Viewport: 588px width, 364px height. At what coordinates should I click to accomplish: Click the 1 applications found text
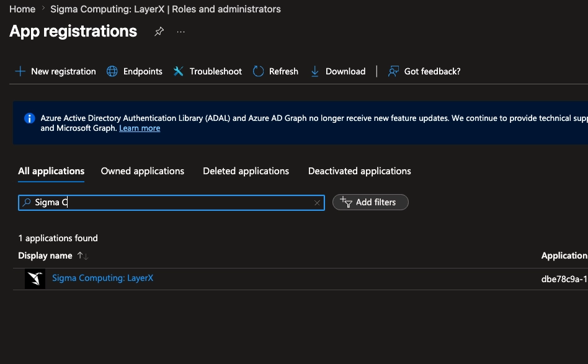pyautogui.click(x=58, y=238)
